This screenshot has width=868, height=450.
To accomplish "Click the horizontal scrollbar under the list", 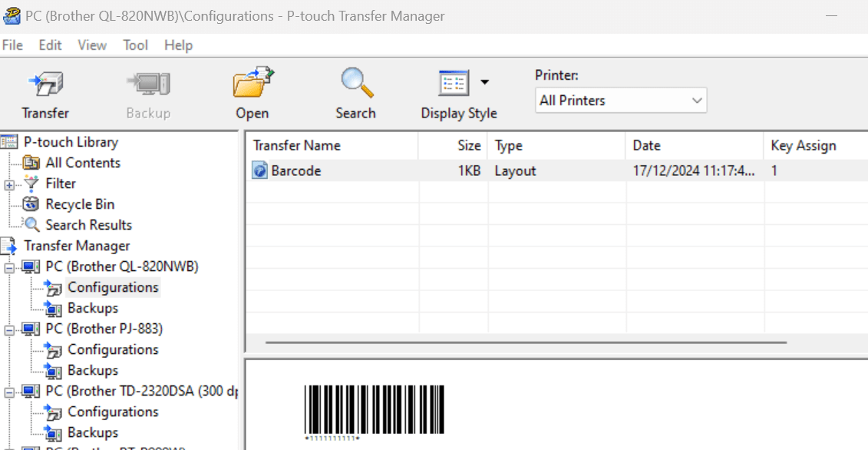I will [526, 342].
